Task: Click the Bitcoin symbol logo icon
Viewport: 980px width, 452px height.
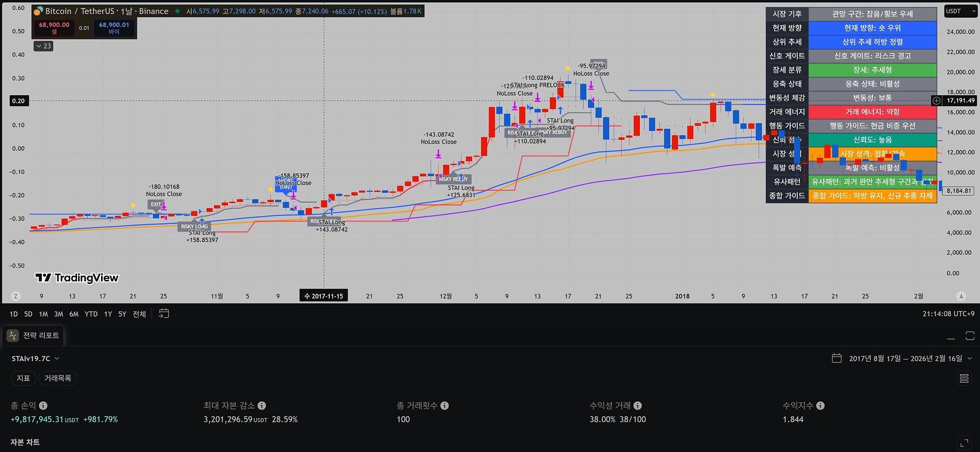Action: [38, 11]
